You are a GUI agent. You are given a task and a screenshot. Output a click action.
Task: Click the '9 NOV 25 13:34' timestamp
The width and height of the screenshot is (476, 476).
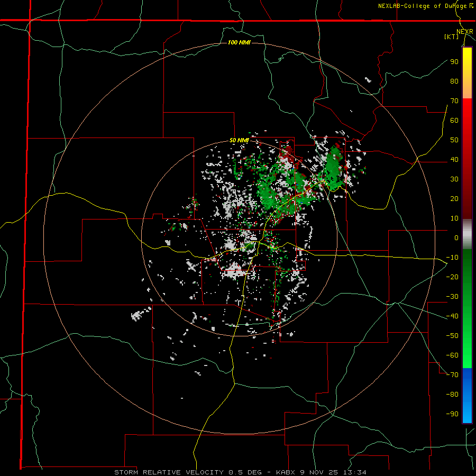[x=333, y=472]
